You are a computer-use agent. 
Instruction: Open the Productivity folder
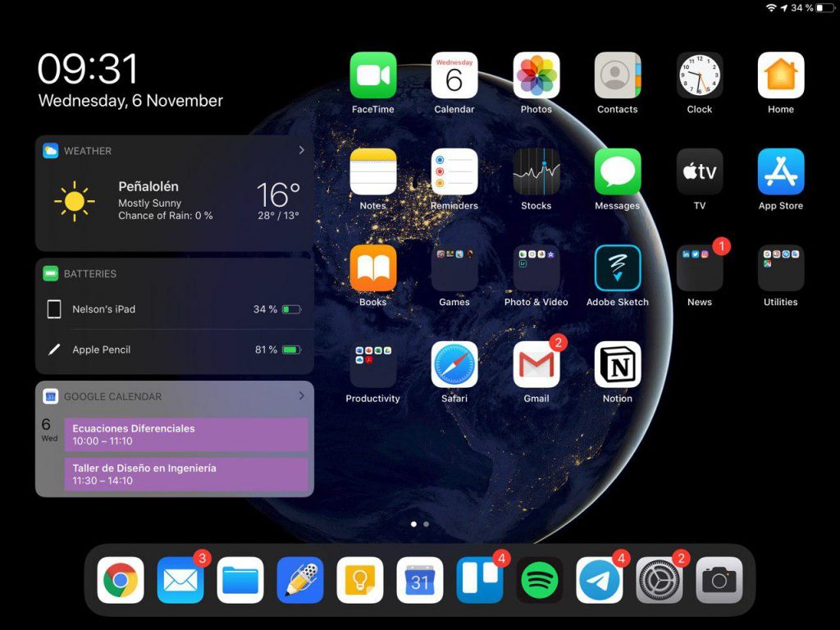pos(373,364)
